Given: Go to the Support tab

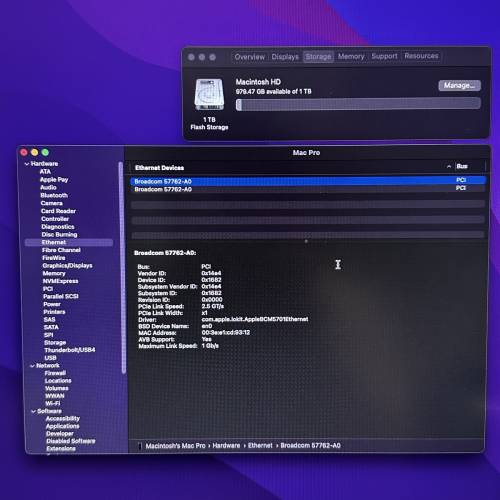Looking at the screenshot, I should click(384, 56).
